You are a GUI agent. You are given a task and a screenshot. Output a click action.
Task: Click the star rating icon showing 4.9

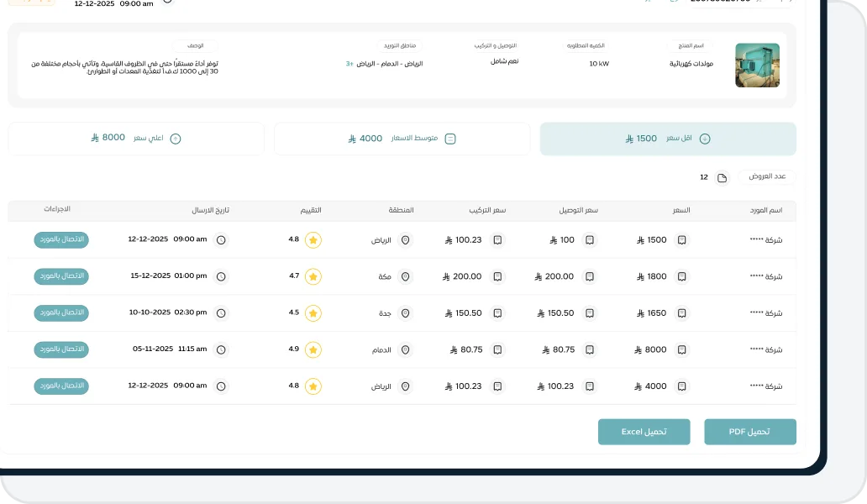(x=313, y=349)
